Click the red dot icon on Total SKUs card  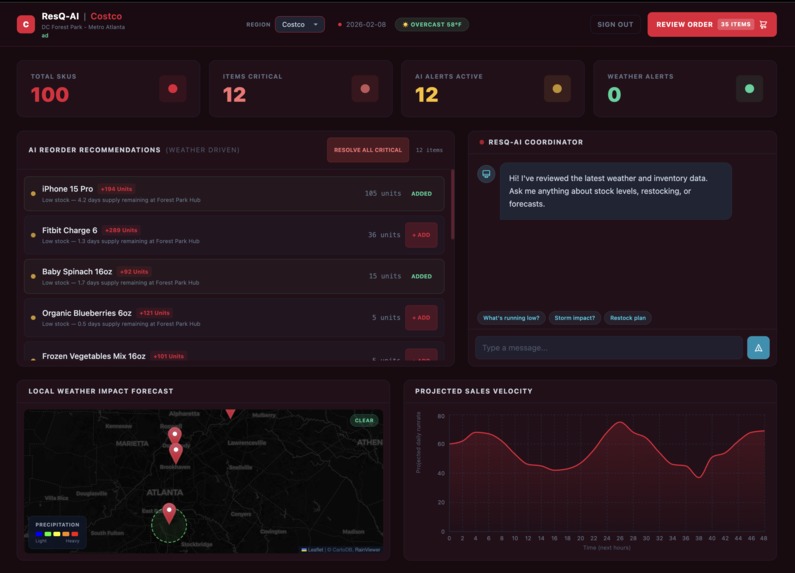173,89
